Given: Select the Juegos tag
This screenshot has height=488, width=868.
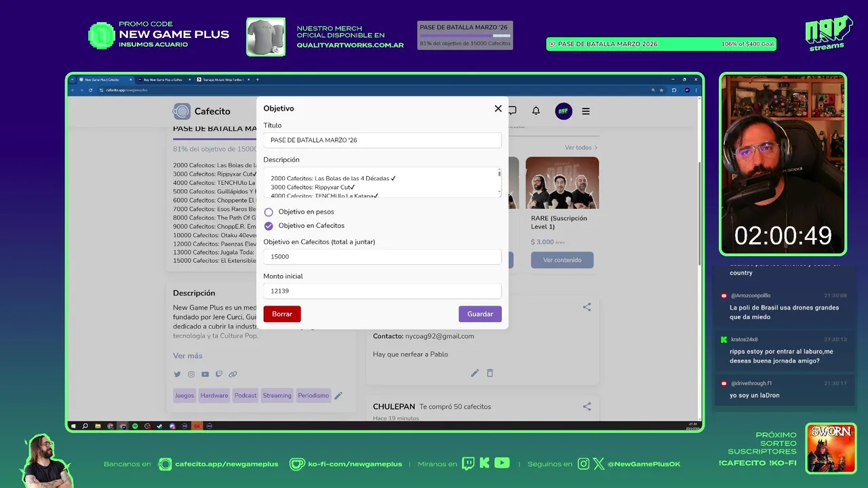Looking at the screenshot, I should pos(184,395).
